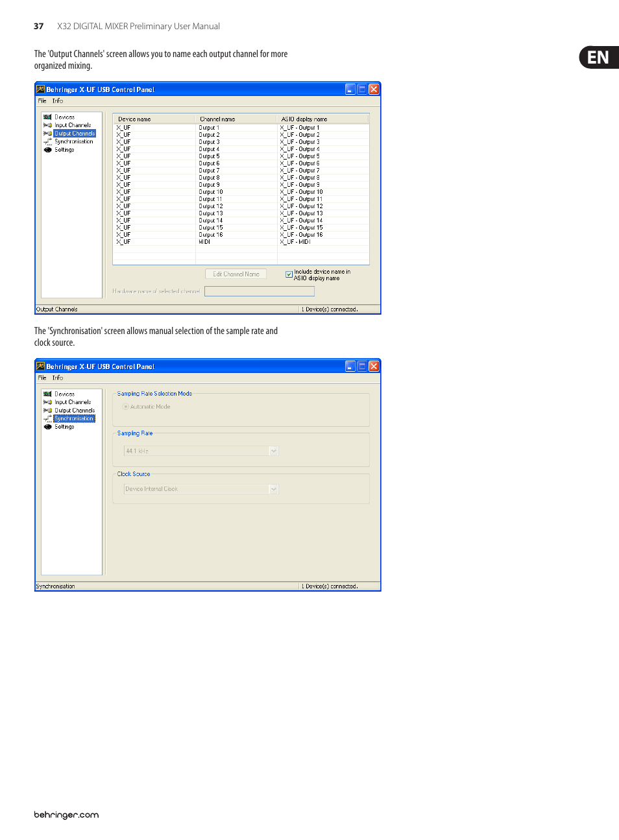Click Synchronisation icon in the Sampling Rate window tree

47,418
